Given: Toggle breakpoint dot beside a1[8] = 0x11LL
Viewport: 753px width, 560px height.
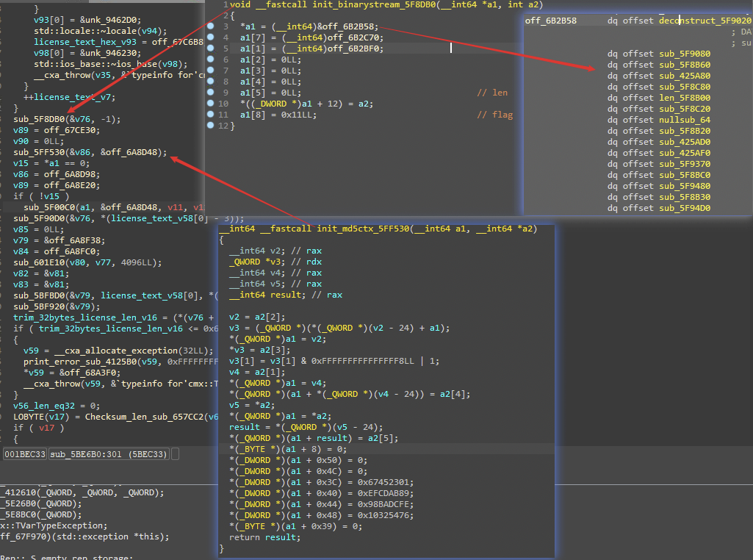Looking at the screenshot, I should 211,115.
